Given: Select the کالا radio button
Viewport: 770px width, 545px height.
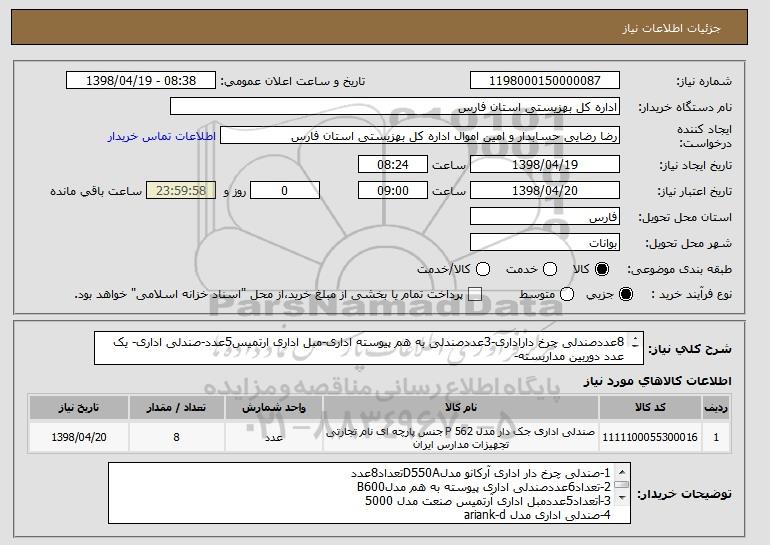Looking at the screenshot, I should pyautogui.click(x=602, y=269).
